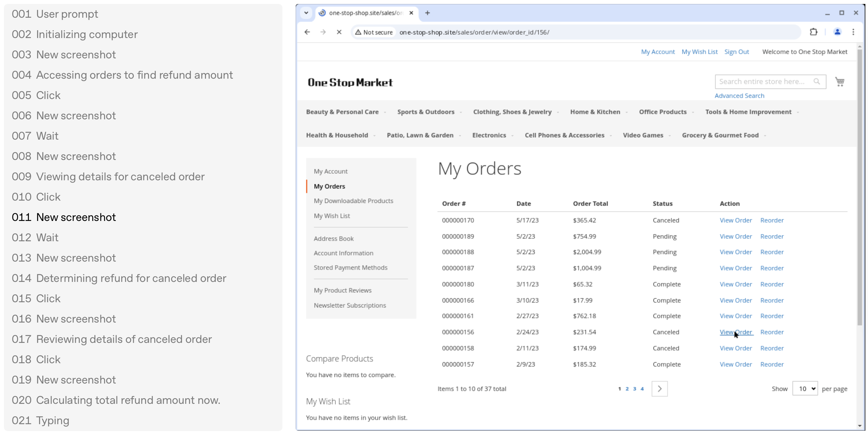Open the per page count dropdown
This screenshot has height=434, width=868.
click(805, 388)
